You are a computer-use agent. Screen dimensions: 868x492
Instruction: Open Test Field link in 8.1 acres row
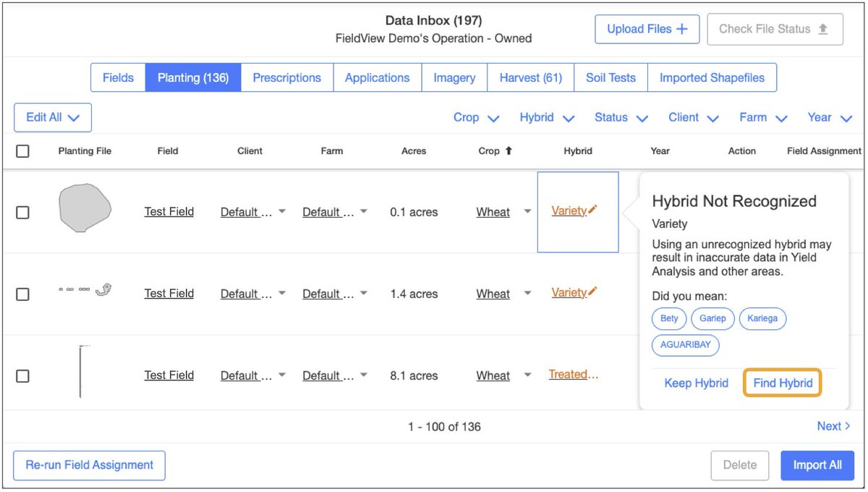click(x=169, y=375)
